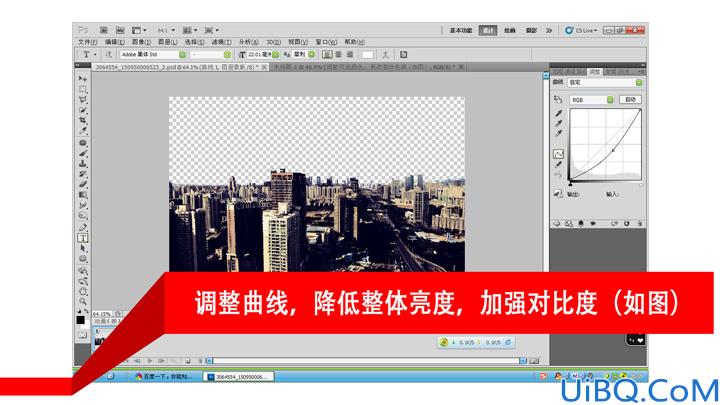720x405 pixels.
Task: Open the 文件 menu
Action: tap(87, 42)
